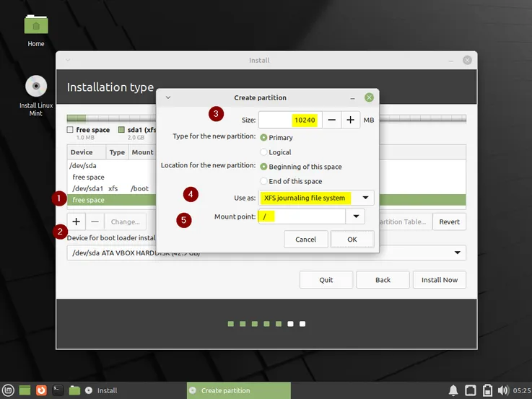Close the Install window
532x399 pixels.
click(x=467, y=60)
